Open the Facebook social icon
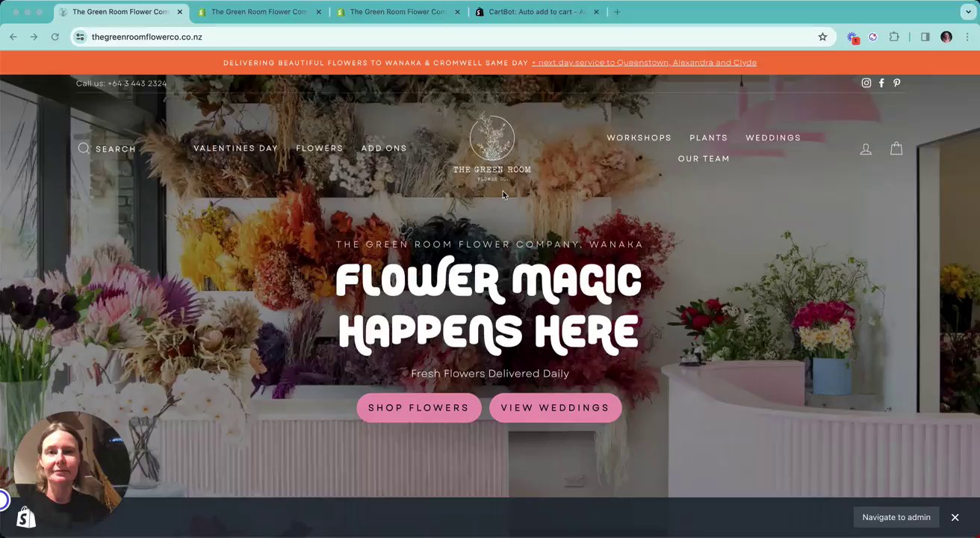980x538 pixels. tap(881, 83)
